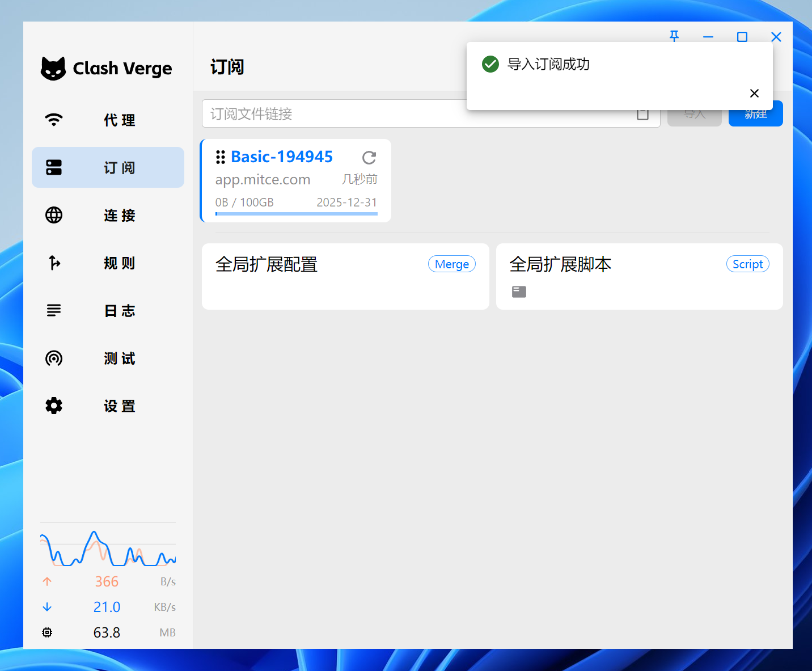Image resolution: width=812 pixels, height=671 pixels.
Task: Select the 订阅 sidebar item
Action: point(108,168)
